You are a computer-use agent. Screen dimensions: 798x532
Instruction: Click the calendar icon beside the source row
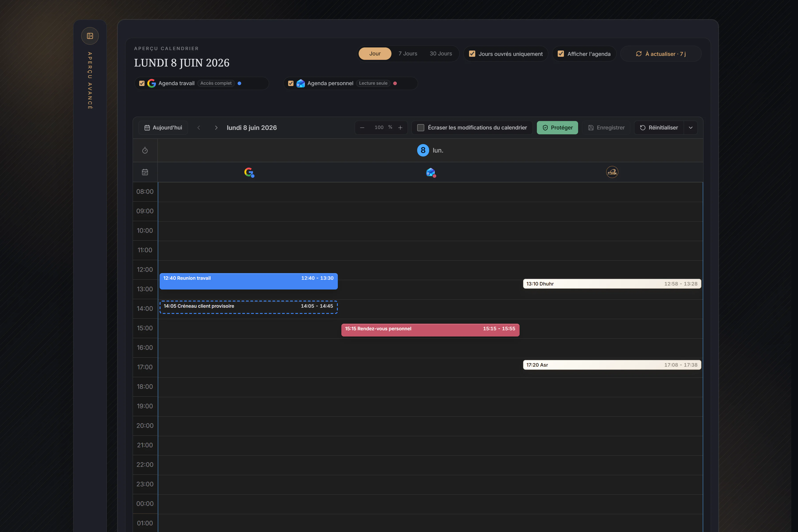145,172
